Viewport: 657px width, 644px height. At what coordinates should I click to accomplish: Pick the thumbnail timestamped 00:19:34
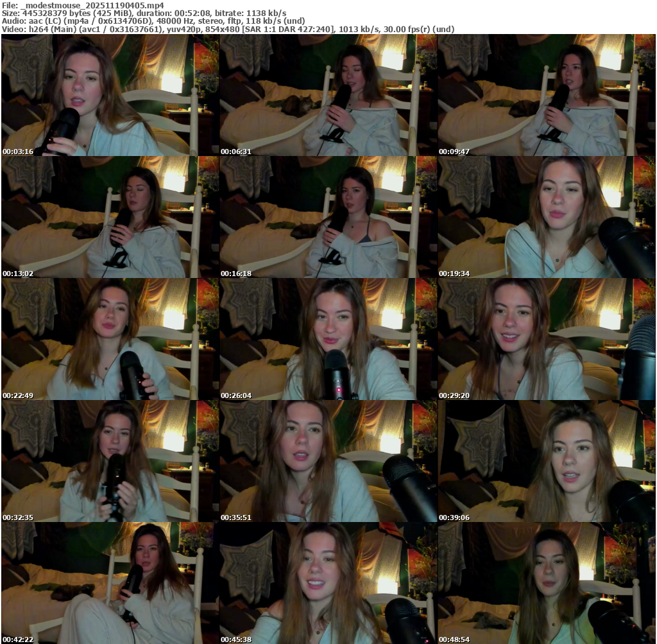pos(547,217)
